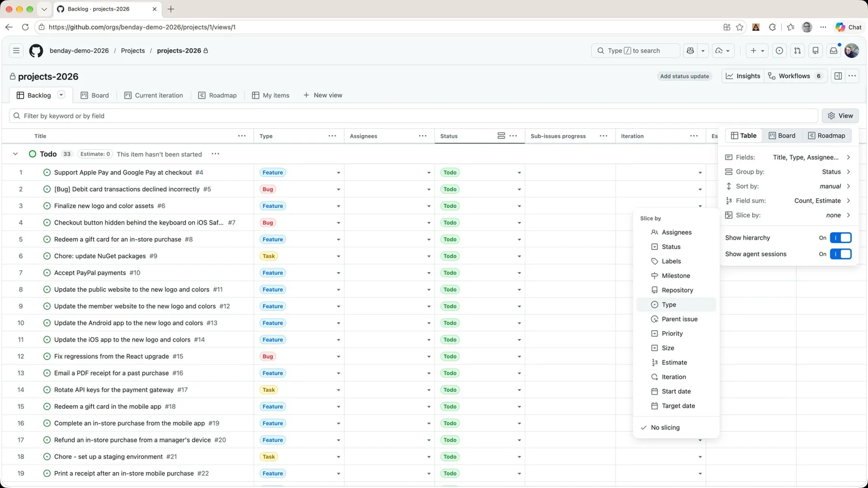The image size is (868, 488).
Task: Open the Insights button
Action: (743, 76)
